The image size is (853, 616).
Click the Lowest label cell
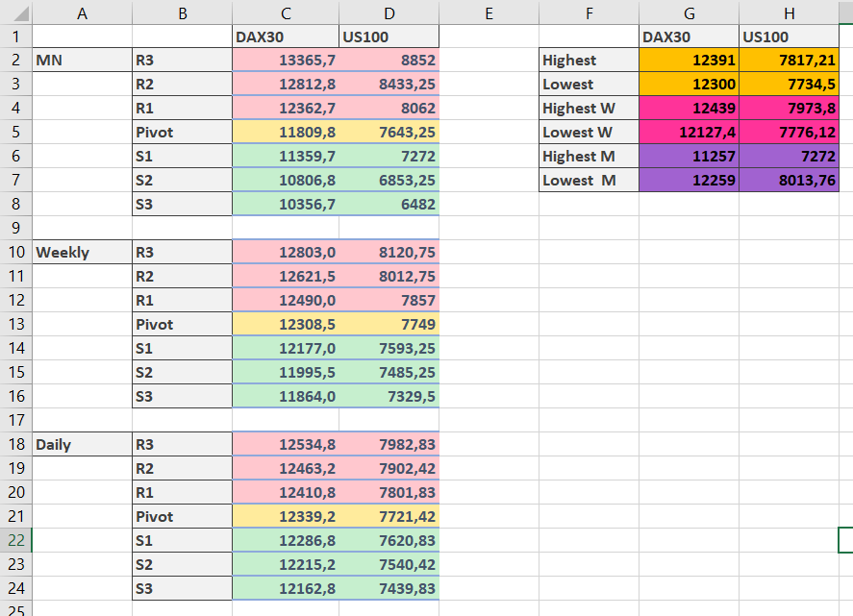[x=590, y=84]
